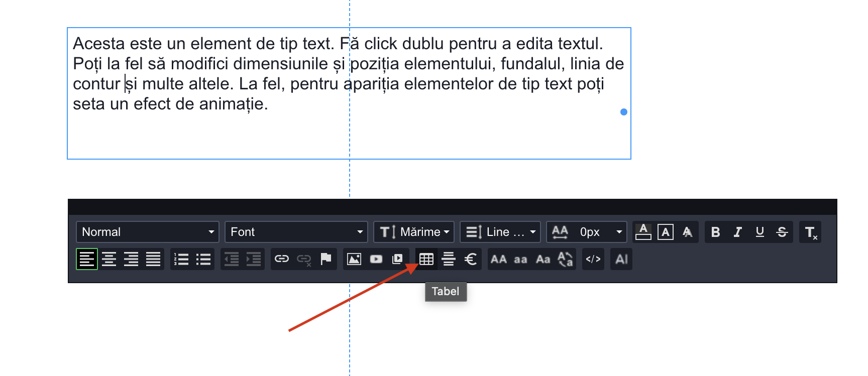
Task: Open the Line height dropdown
Action: click(x=500, y=232)
